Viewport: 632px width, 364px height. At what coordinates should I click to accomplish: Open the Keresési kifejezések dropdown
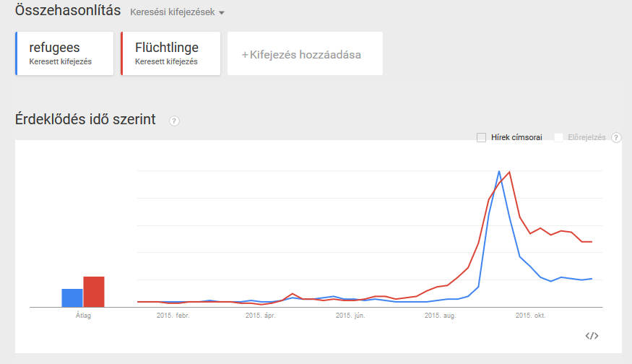(177, 12)
